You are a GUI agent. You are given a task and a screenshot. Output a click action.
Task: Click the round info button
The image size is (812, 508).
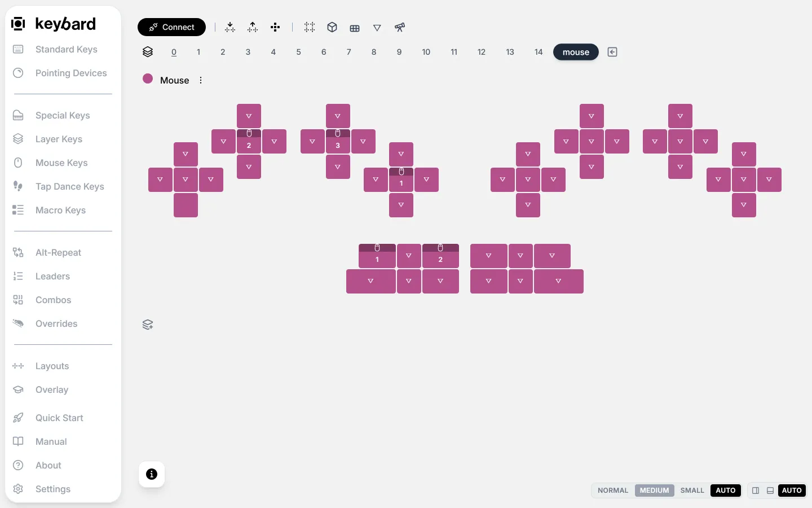click(152, 474)
